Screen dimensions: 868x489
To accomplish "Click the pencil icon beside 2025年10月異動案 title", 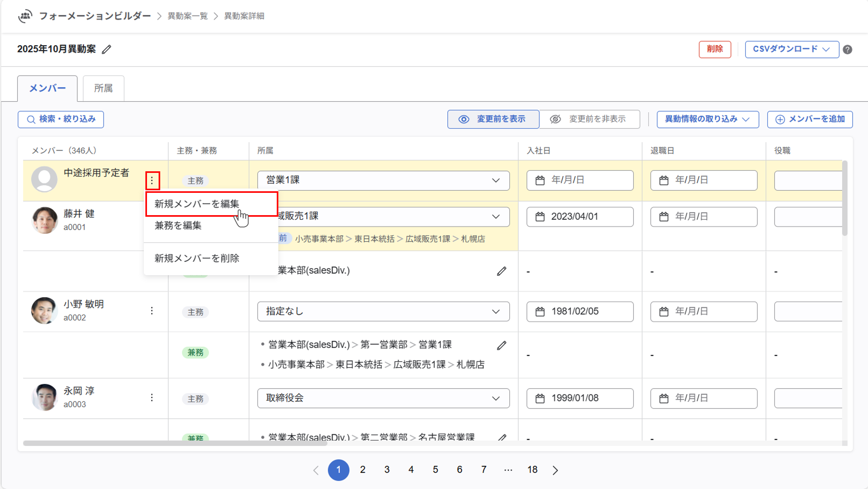I will [x=106, y=49].
